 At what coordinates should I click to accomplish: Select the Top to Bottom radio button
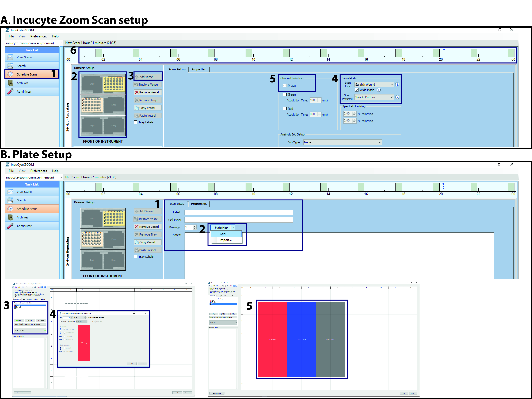point(64,329)
